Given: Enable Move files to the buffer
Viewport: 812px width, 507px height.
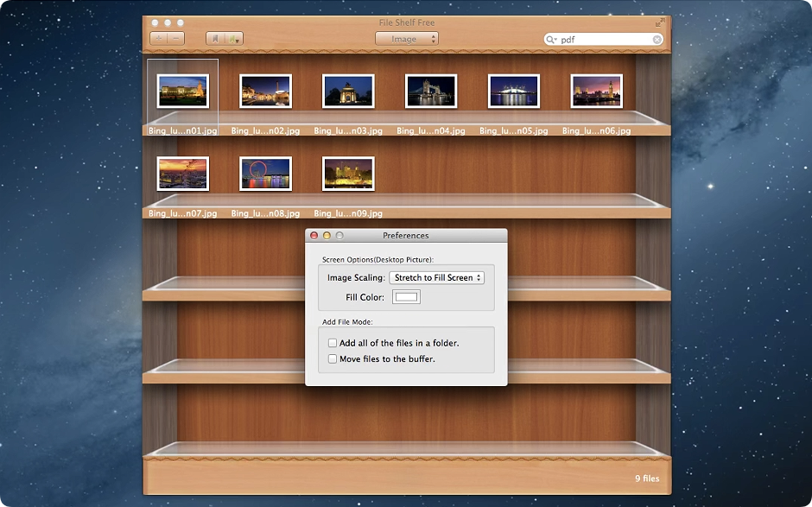Looking at the screenshot, I should tap(333, 359).
